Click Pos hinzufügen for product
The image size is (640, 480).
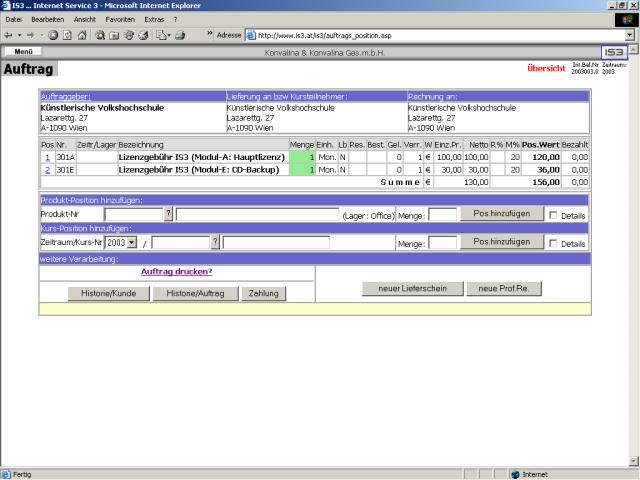(502, 214)
